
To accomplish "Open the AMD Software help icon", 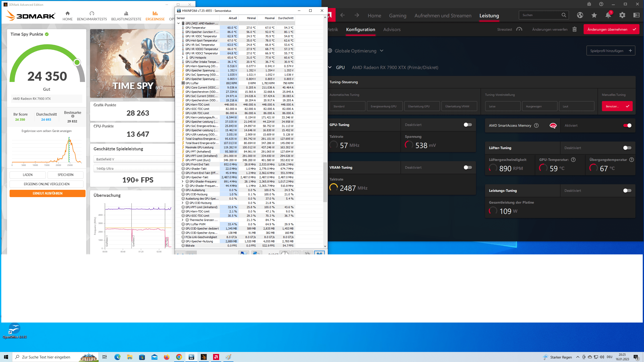I will pos(601,4).
